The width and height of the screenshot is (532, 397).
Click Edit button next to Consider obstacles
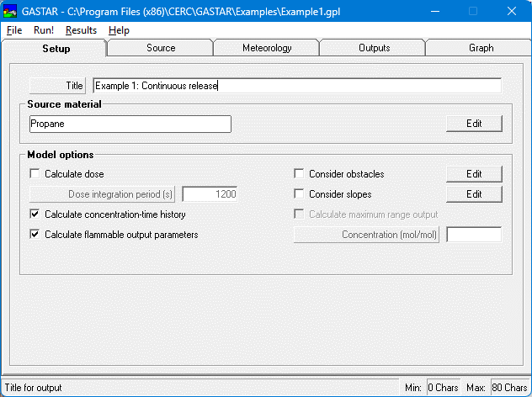point(474,174)
